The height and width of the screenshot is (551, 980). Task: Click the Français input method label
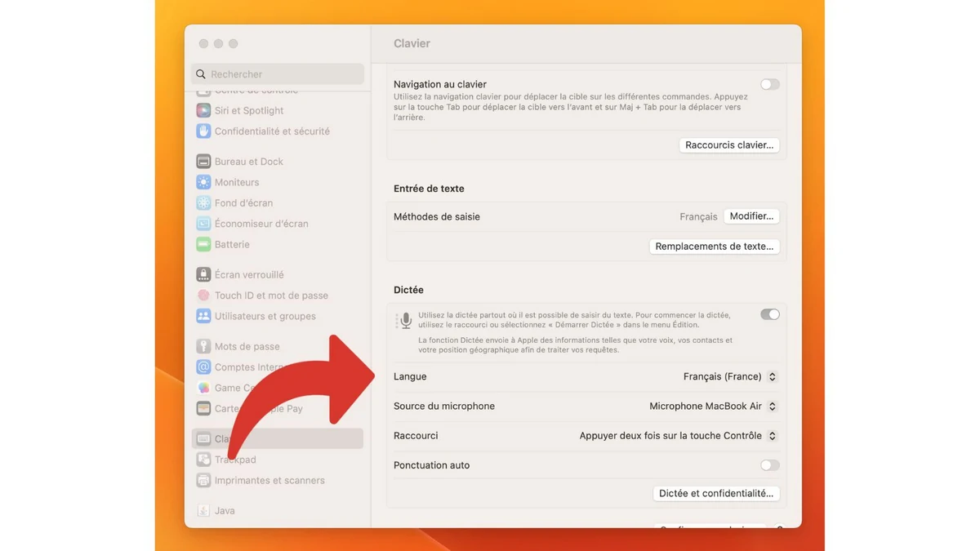tap(698, 217)
